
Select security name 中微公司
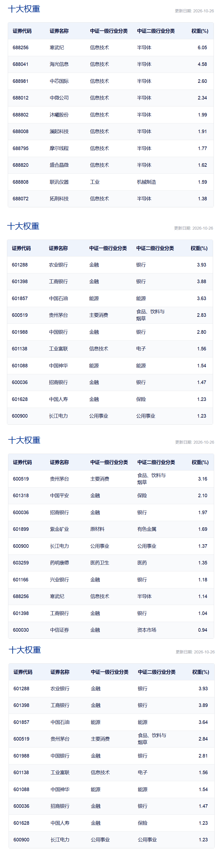(x=59, y=98)
